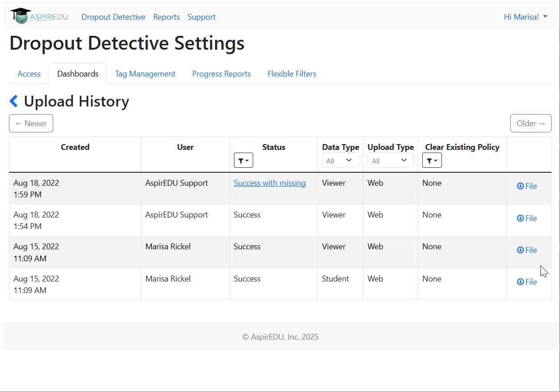Click the User column header
Viewport: 560px width, 392px height.
pyautogui.click(x=185, y=147)
